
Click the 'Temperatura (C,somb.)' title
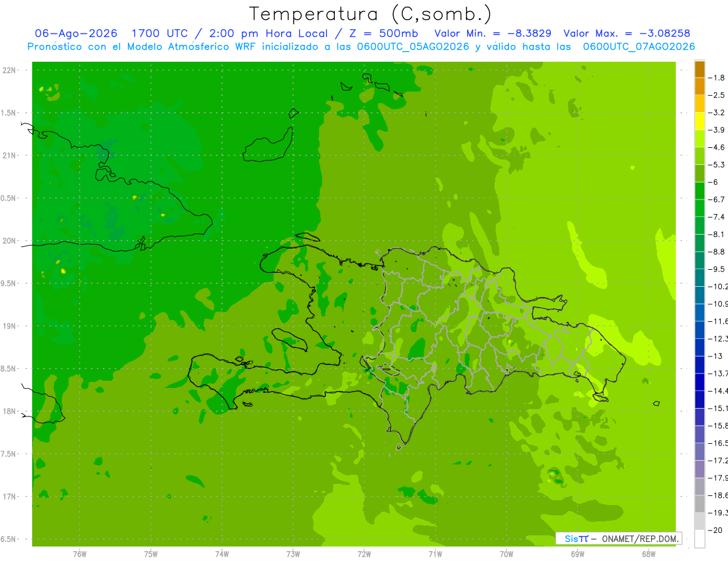370,14
